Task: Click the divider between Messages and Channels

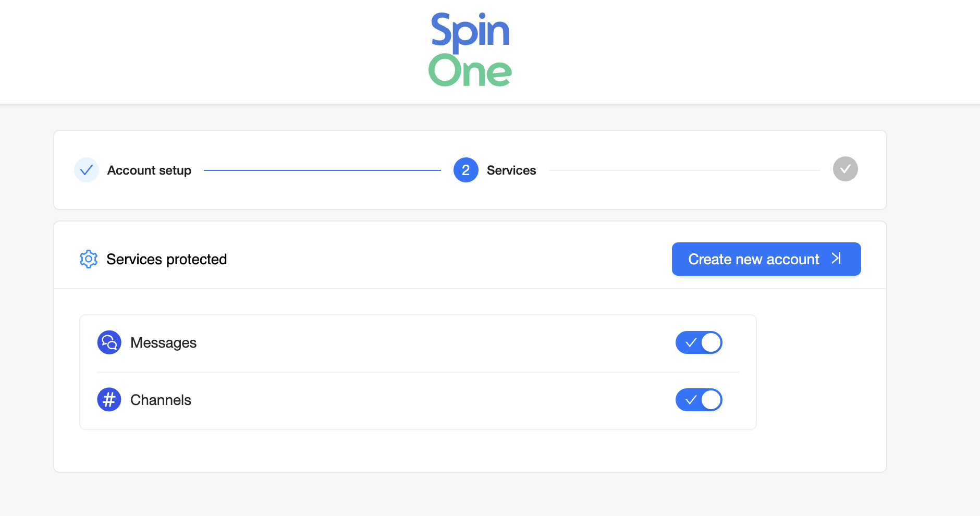Action: 418,372
